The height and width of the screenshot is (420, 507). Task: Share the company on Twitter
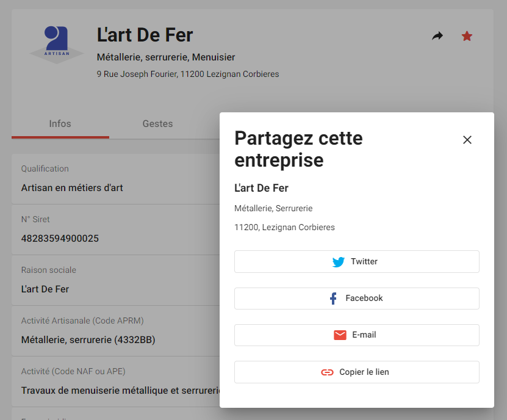tap(357, 261)
